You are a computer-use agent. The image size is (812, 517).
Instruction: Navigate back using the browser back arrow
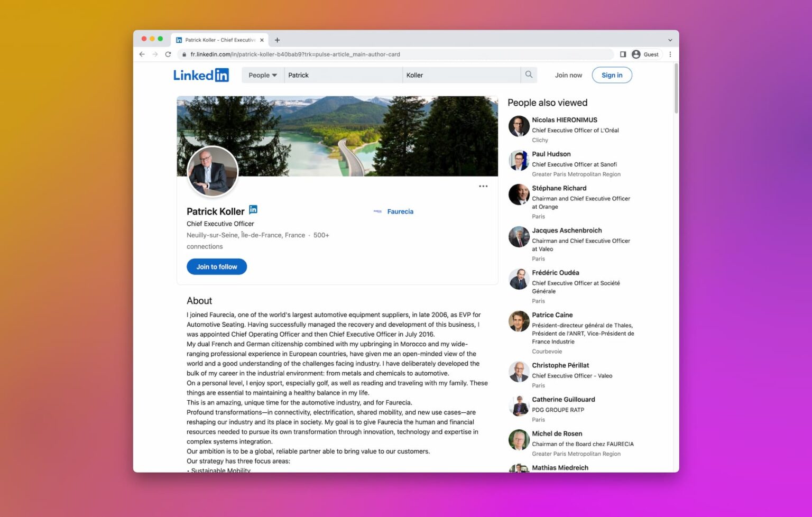click(142, 54)
